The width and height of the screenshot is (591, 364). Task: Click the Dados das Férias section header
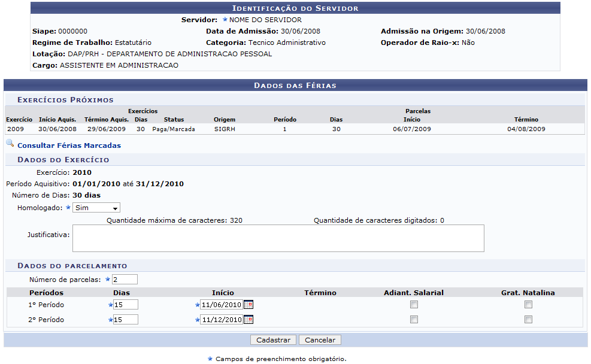[295, 86]
